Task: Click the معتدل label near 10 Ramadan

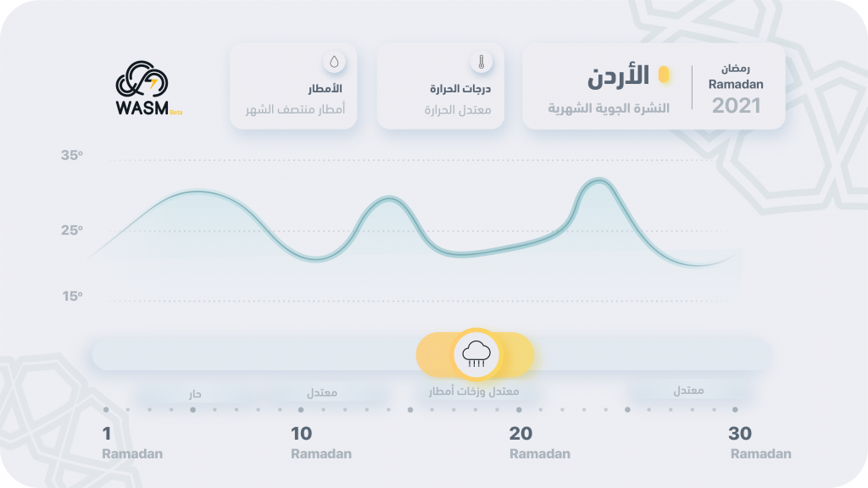Action: click(322, 393)
